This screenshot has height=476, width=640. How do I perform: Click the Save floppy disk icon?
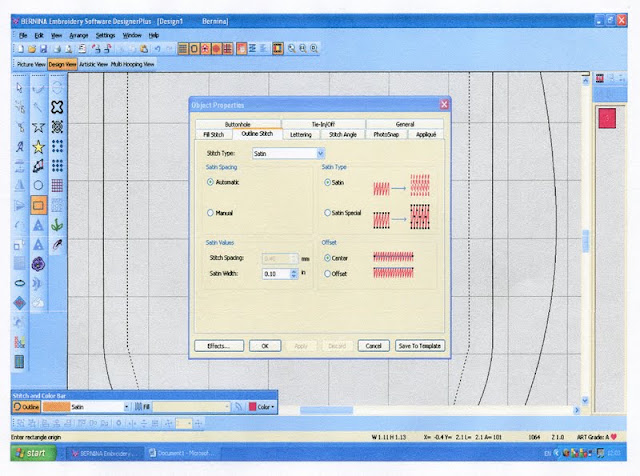(43, 49)
